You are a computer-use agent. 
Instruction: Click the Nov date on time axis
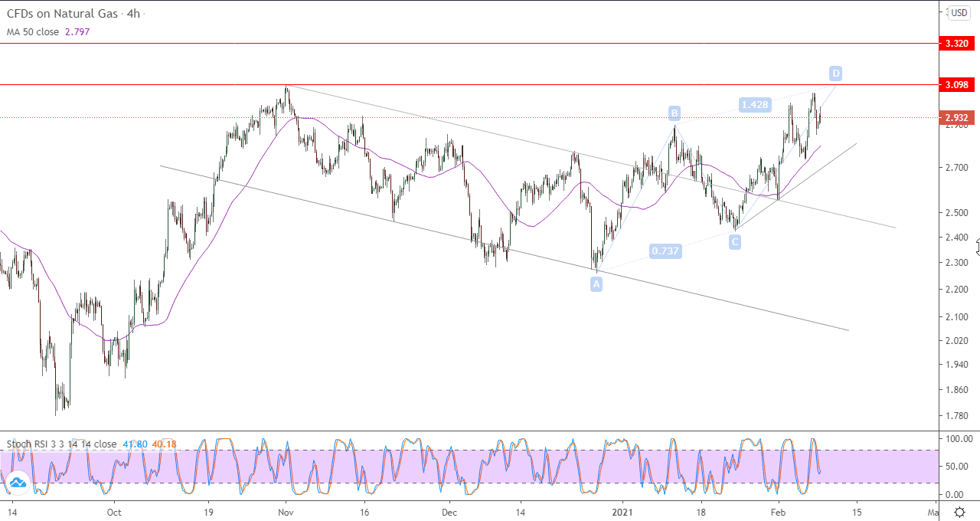[x=286, y=512]
